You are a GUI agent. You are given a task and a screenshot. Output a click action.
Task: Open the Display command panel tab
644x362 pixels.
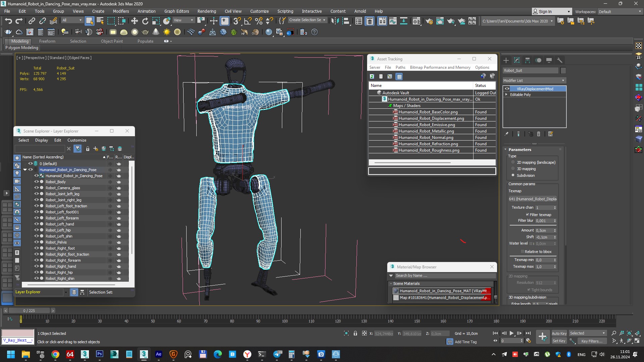coord(549,60)
